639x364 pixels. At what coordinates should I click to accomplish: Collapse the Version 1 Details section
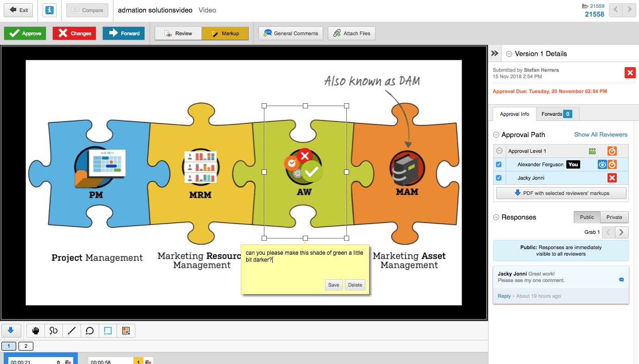coord(509,54)
